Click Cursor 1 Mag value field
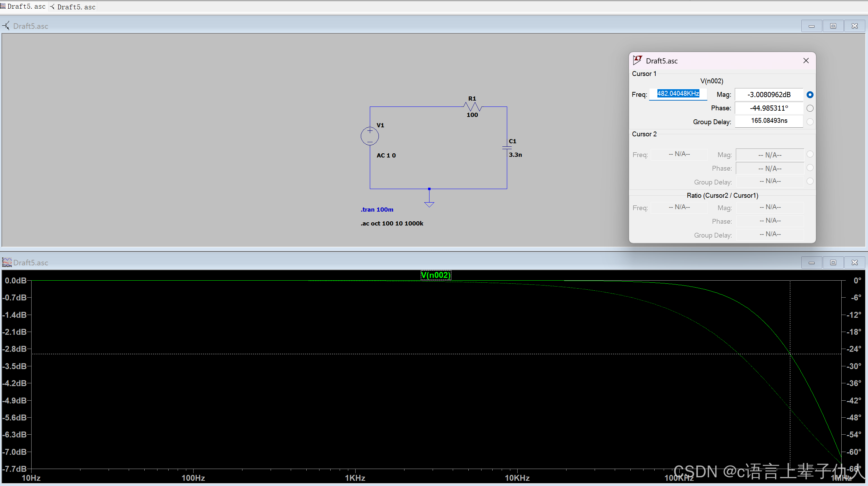Viewport: 868px width, 486px height. [769, 94]
